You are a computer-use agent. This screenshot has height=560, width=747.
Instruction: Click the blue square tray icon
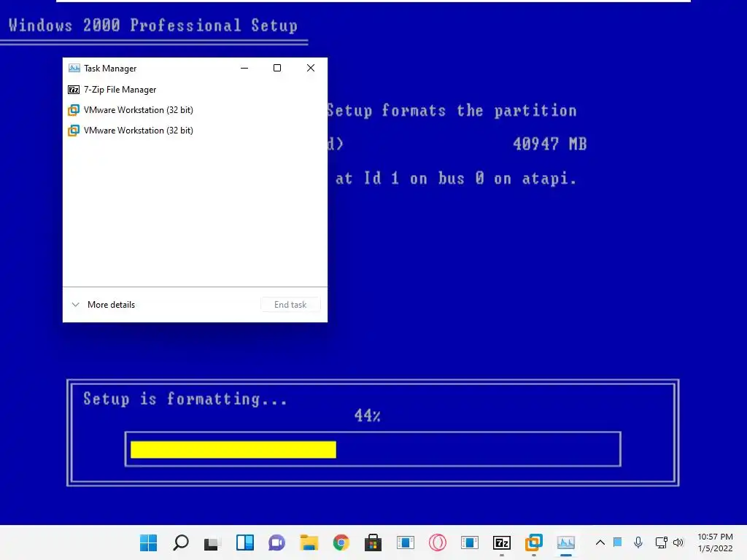[x=617, y=542]
